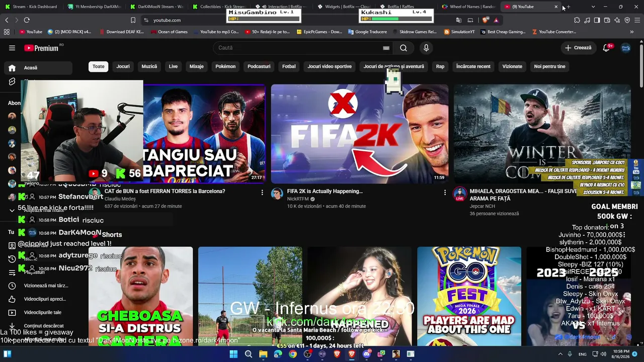Go back in browser history
Viewport: 644px width, 362px height.
click(x=7, y=20)
